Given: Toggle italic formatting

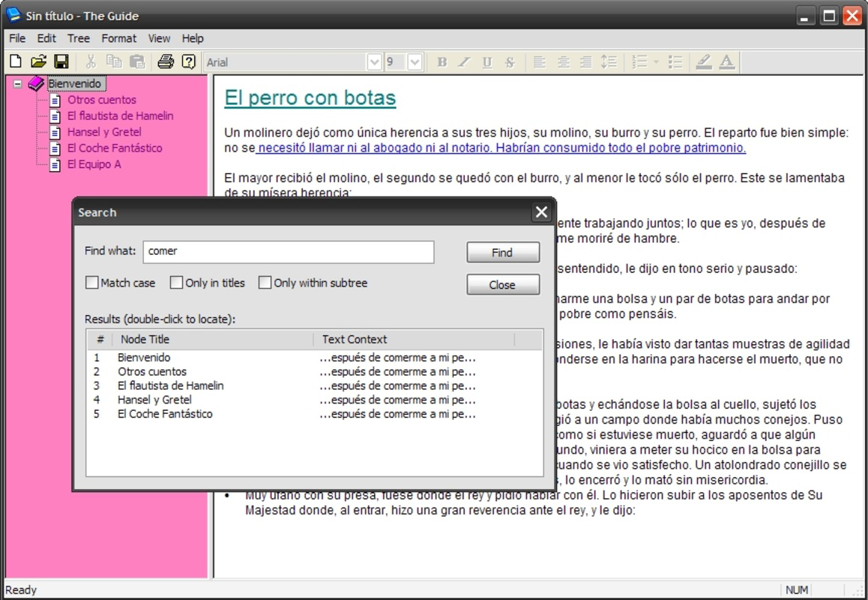Looking at the screenshot, I should click(465, 62).
